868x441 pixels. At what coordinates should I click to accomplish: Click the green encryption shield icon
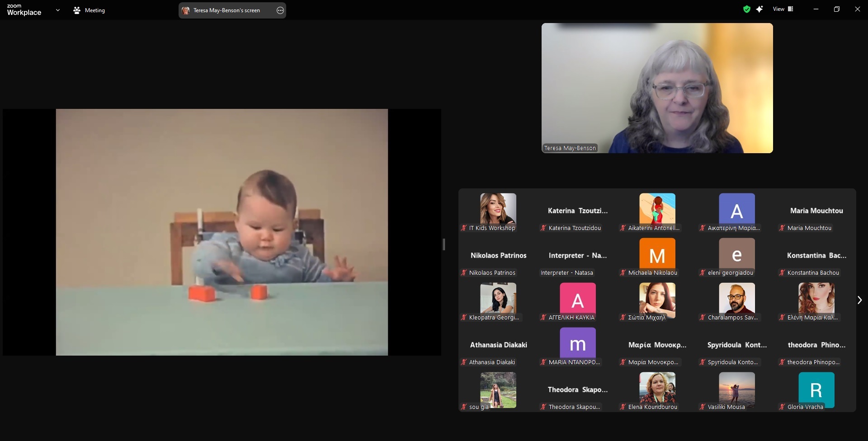tap(747, 9)
